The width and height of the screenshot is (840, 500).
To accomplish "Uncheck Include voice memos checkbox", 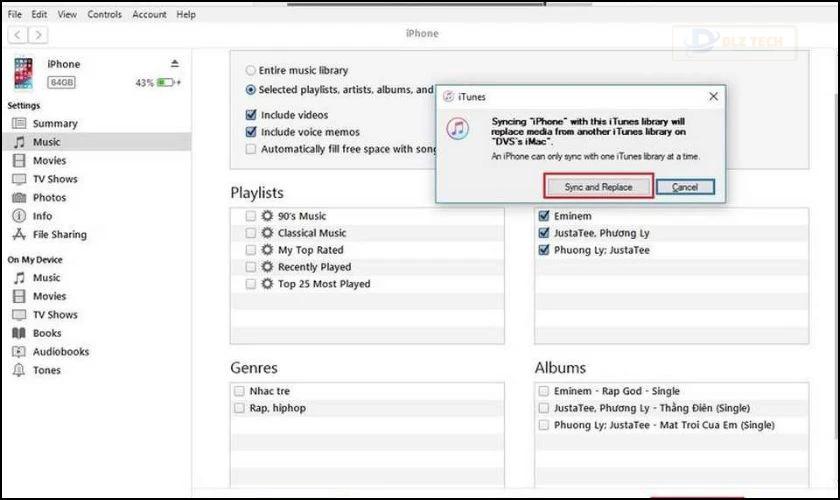I will (x=251, y=132).
